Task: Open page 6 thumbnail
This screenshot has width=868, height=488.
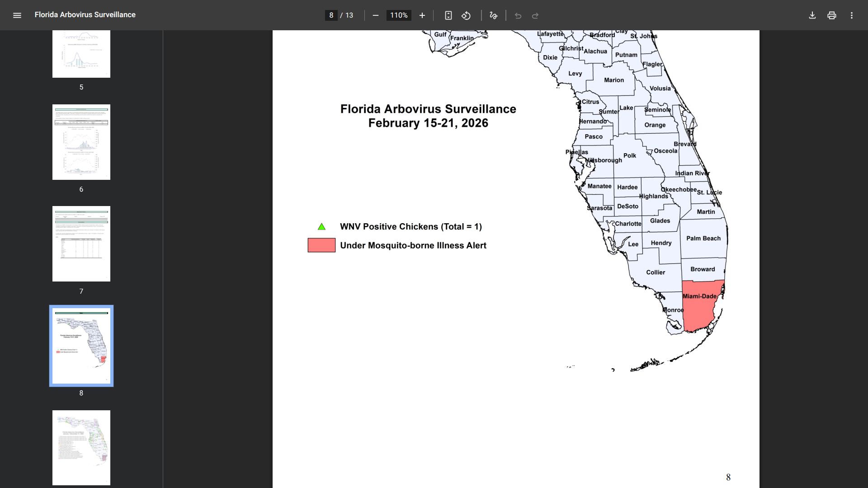Action: coord(81,142)
